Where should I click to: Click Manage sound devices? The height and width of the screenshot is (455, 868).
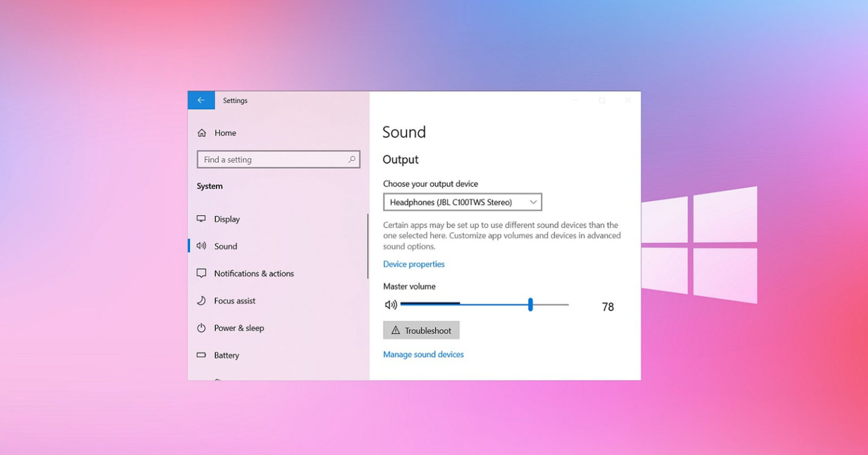(x=423, y=354)
